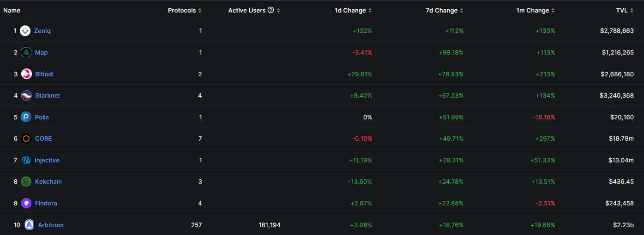Click Kekchain TVL value $436.45
Viewport: 644px width, 235px height.
[622, 182]
